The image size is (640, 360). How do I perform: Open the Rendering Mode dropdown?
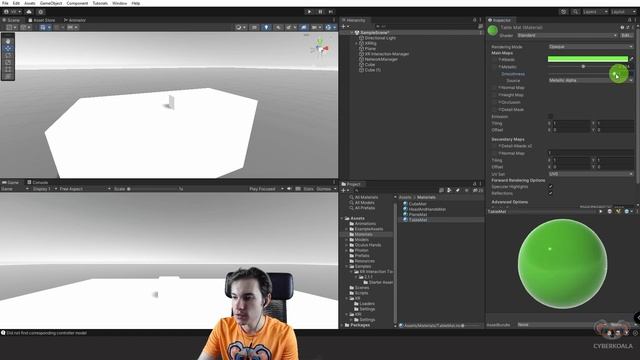coord(591,47)
